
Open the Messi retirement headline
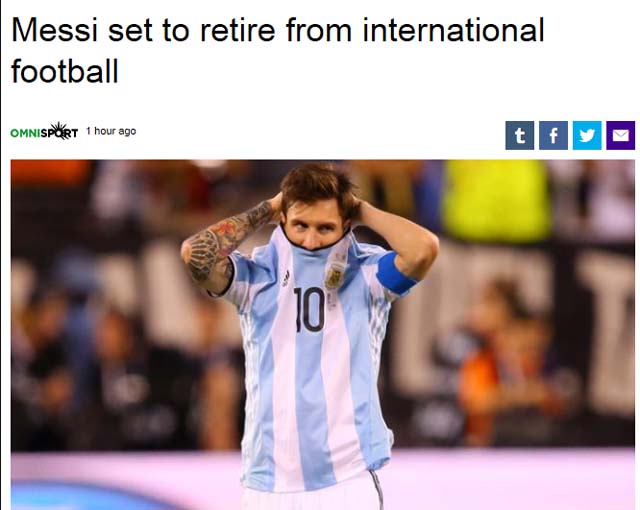[x=278, y=51]
